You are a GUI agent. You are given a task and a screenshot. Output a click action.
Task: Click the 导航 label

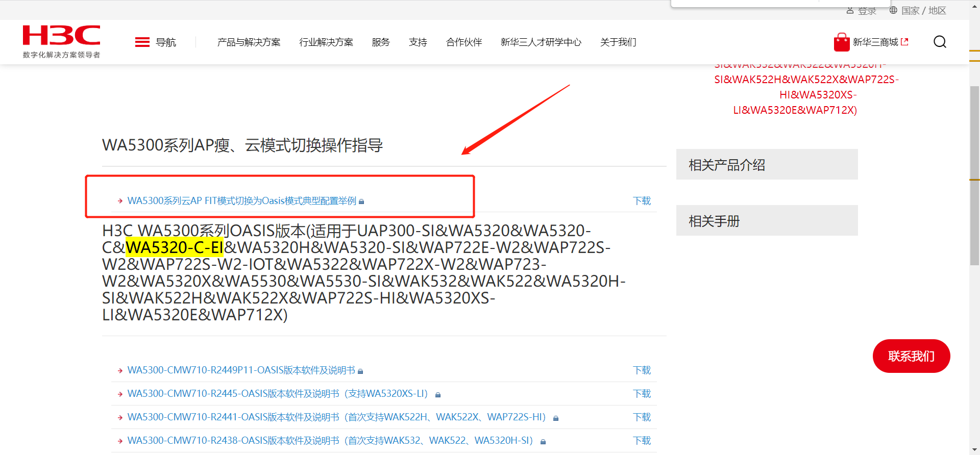[x=166, y=42]
